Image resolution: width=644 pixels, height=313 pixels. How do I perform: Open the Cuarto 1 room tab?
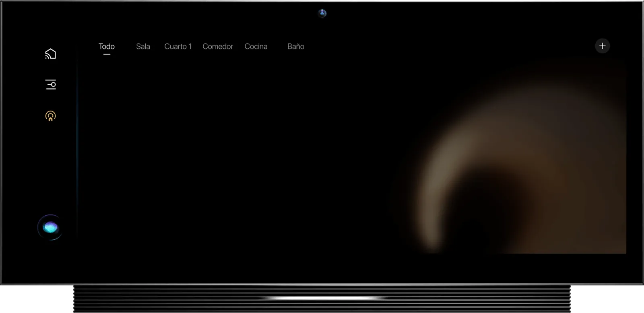point(178,46)
